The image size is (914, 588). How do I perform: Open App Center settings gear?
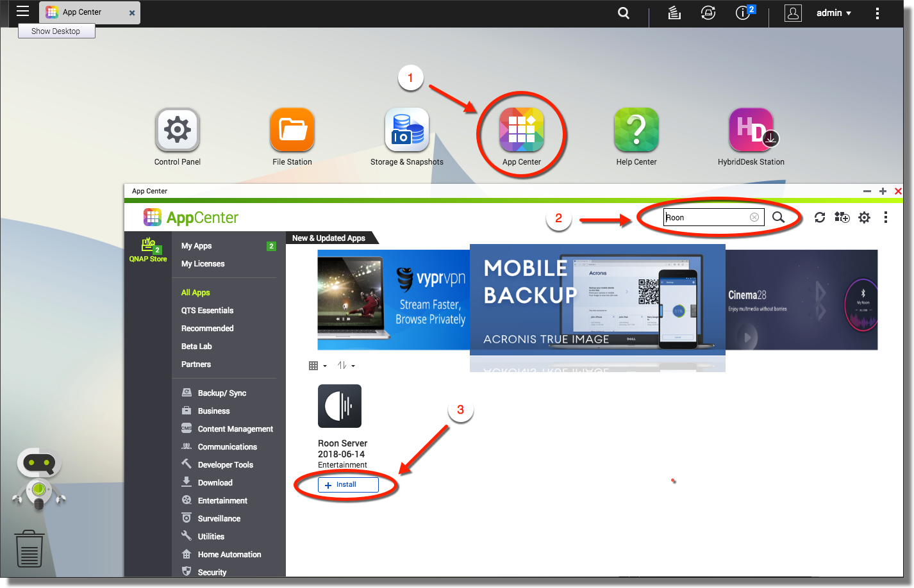pos(864,218)
